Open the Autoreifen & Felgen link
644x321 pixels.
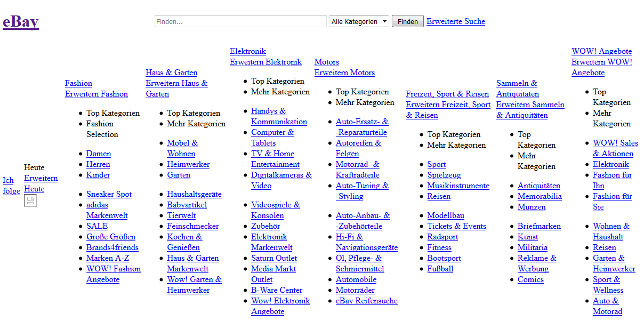[x=358, y=148]
